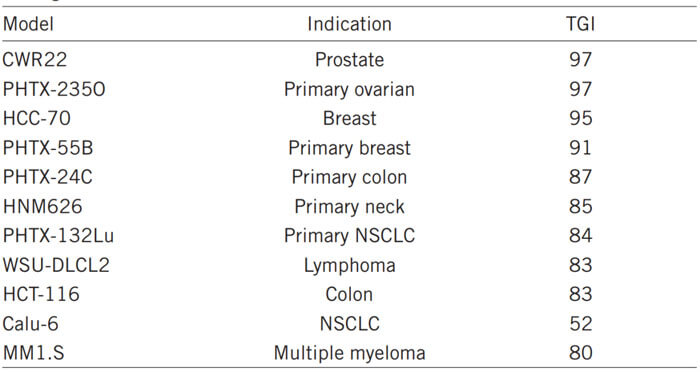Screen dimensions: 700x372
Task: Select the HNM626 model cell
Action: [x=42, y=207]
